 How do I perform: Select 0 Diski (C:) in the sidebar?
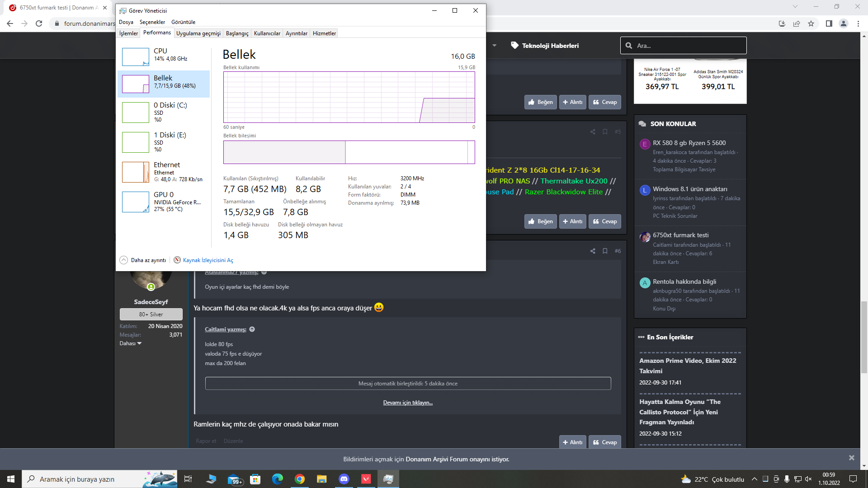[x=164, y=112]
